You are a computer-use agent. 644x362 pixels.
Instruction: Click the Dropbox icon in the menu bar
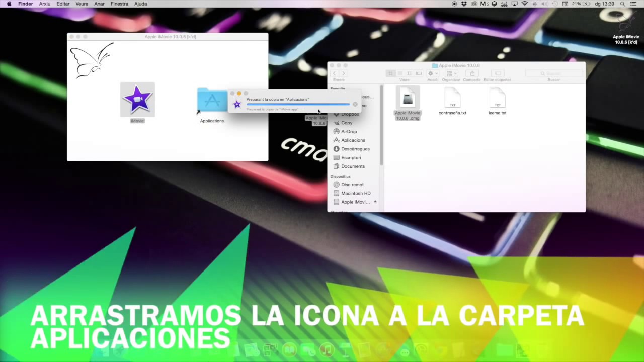464,4
